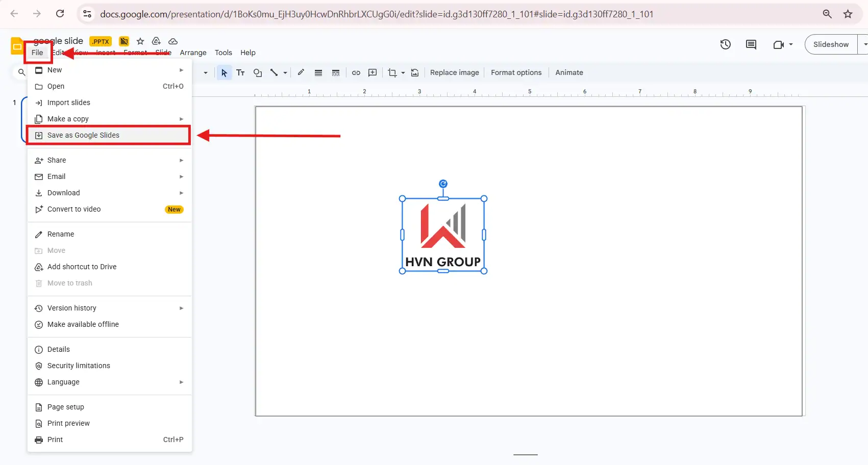Choose Rename in File menu
Viewport: 868px width, 465px height.
109,234
